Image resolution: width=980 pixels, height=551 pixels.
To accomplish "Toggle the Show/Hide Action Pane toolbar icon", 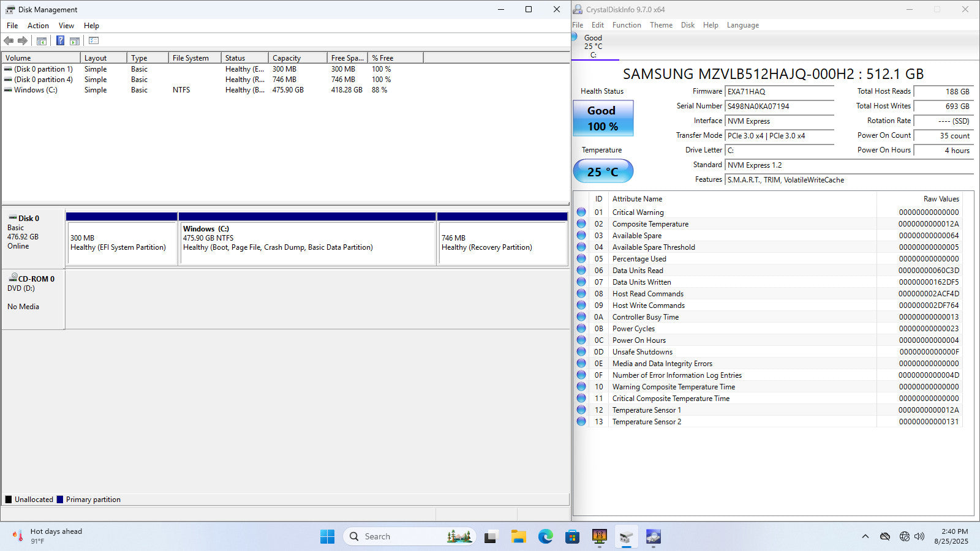I will point(75,41).
